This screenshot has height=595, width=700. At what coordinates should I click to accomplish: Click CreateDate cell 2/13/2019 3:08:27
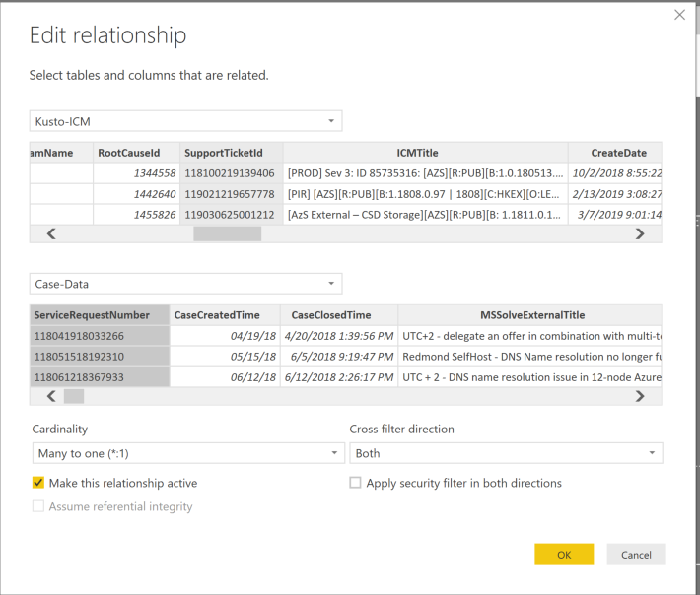tap(615, 194)
